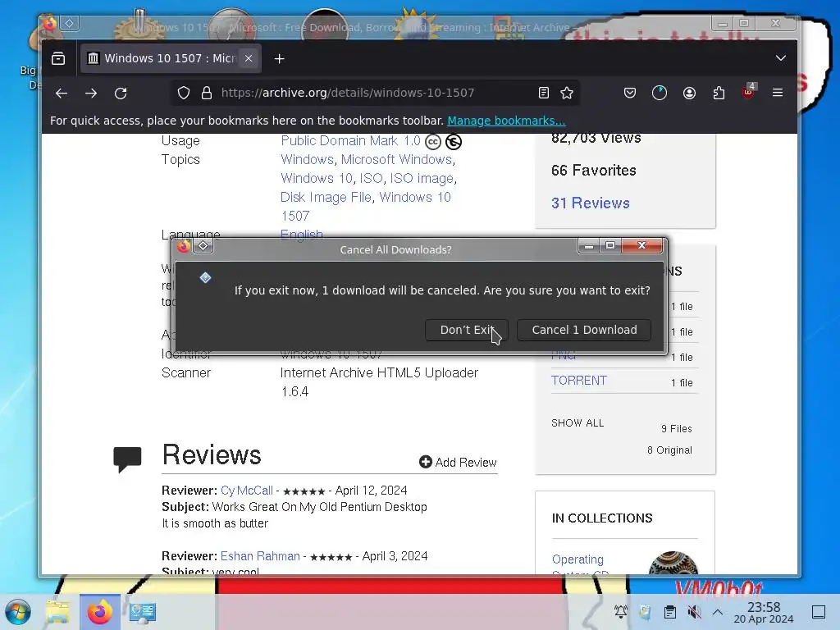840x630 pixels.
Task: Click Firefox icon in taskbar
Action: pos(99,612)
